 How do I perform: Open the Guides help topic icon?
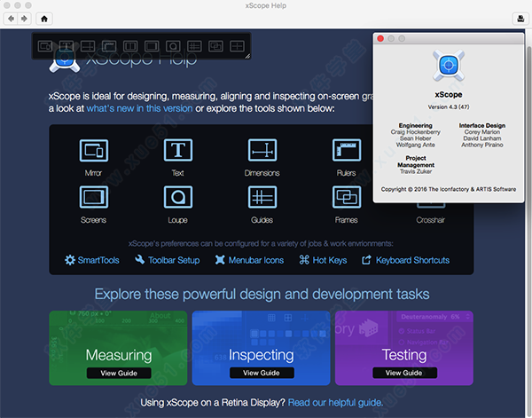click(x=262, y=197)
